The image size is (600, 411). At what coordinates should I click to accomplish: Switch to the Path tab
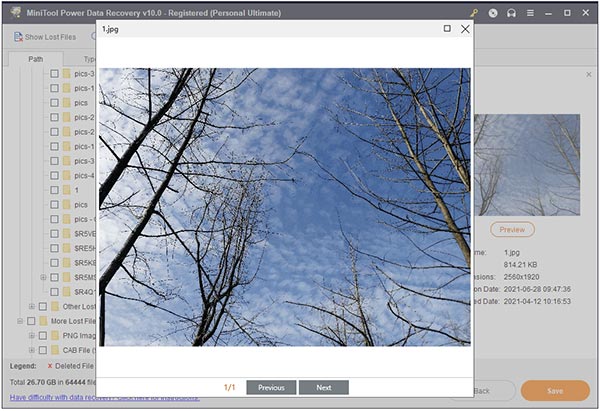(35, 59)
